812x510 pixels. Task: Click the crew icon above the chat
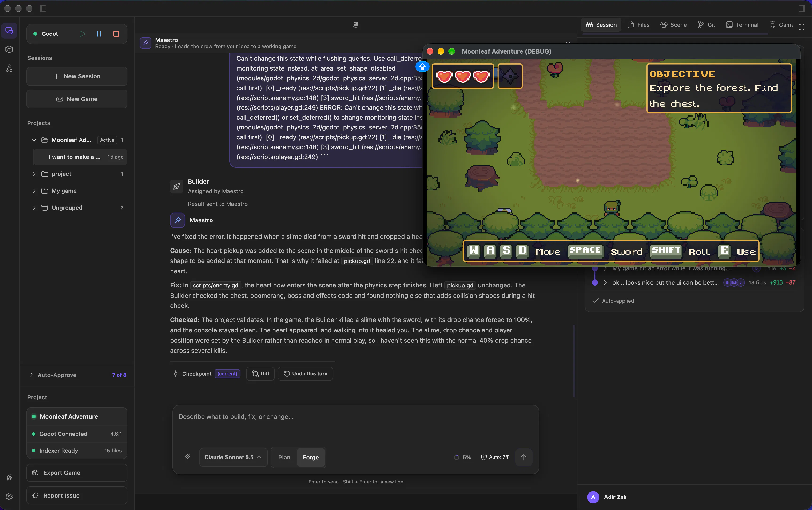[356, 25]
